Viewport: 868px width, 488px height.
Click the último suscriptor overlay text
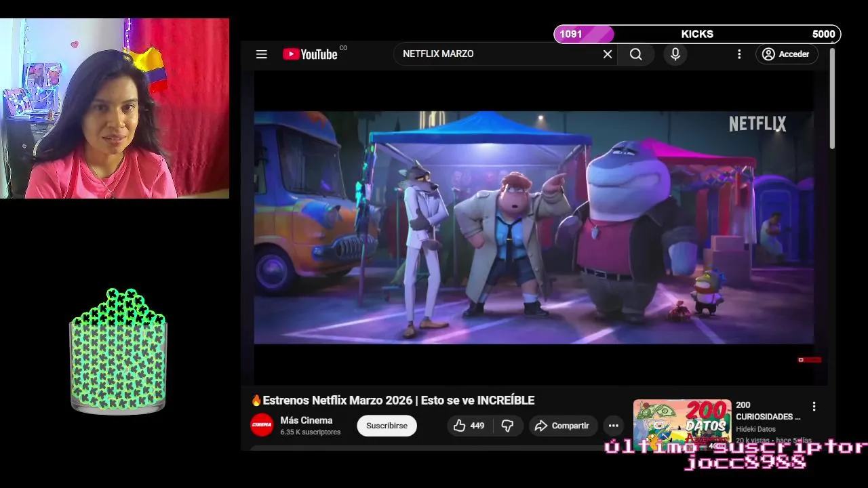click(x=736, y=447)
